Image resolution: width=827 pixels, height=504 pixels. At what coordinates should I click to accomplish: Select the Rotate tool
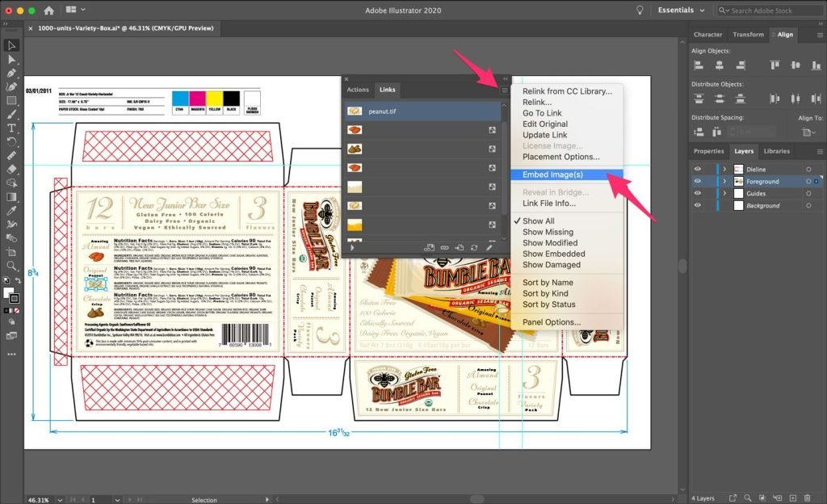click(x=11, y=141)
